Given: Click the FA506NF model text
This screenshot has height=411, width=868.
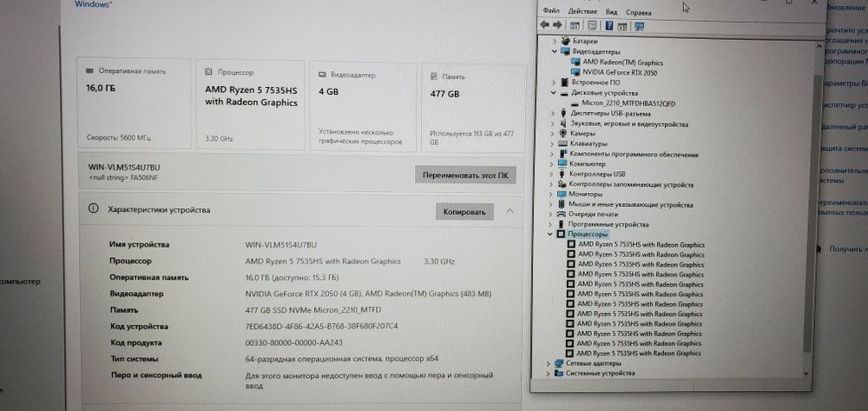Looking at the screenshot, I should [x=146, y=178].
